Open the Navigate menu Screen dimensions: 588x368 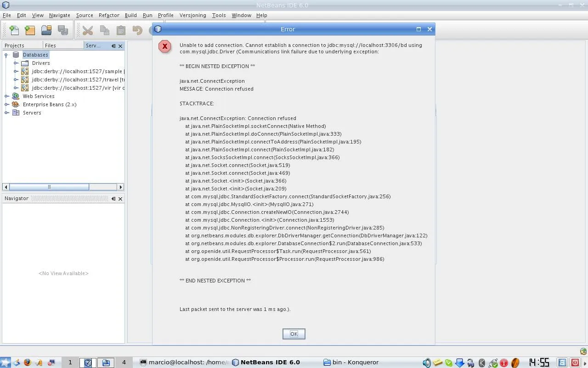(60, 15)
